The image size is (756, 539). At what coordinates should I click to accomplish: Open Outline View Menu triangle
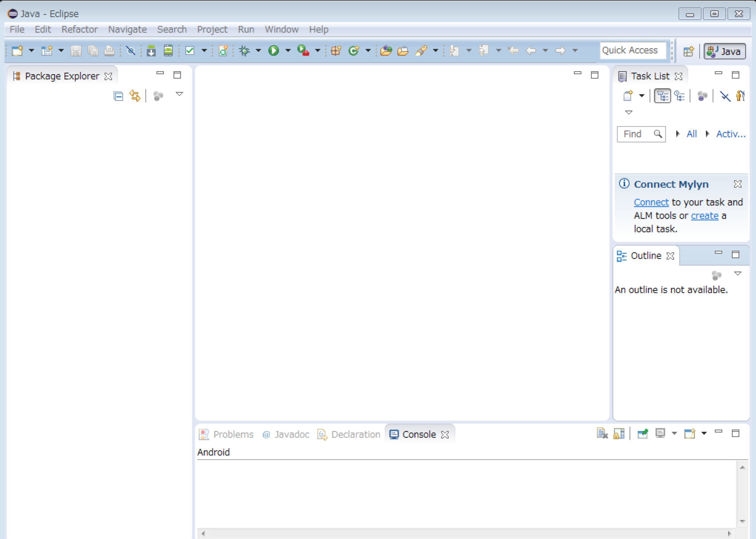click(x=738, y=273)
